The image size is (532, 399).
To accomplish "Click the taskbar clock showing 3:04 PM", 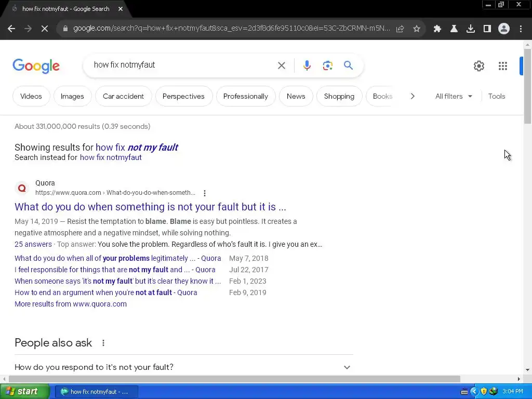I will pyautogui.click(x=513, y=391).
